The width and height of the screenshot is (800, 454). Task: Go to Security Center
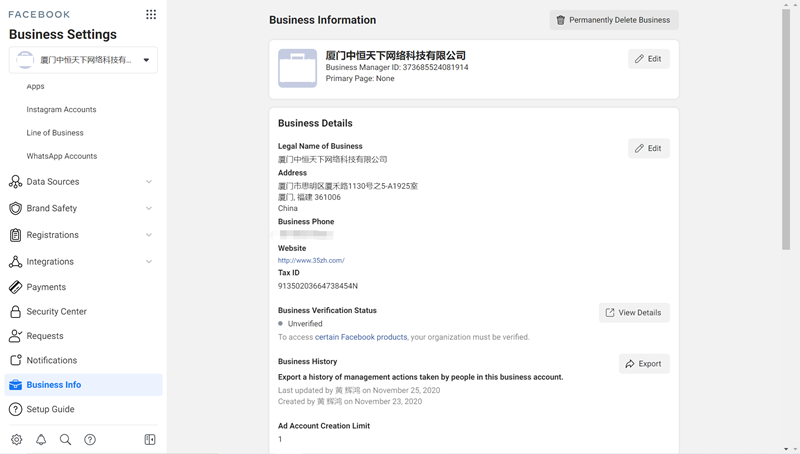pyautogui.click(x=56, y=312)
